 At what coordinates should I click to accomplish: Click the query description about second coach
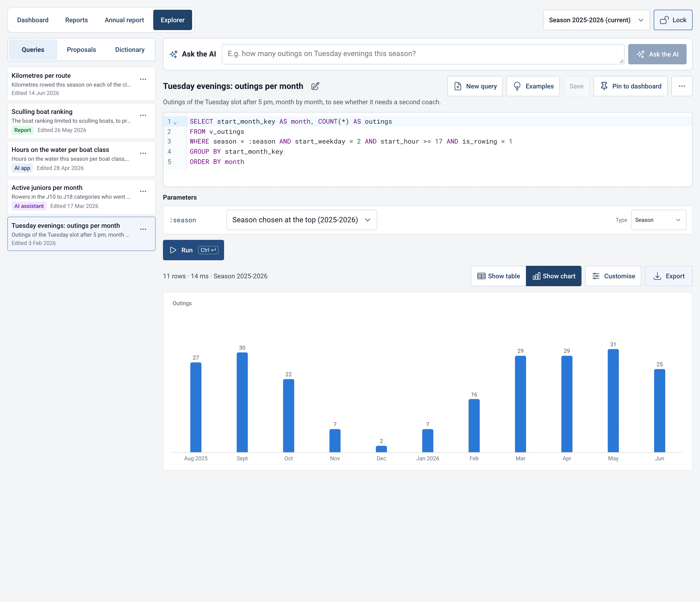click(x=302, y=102)
